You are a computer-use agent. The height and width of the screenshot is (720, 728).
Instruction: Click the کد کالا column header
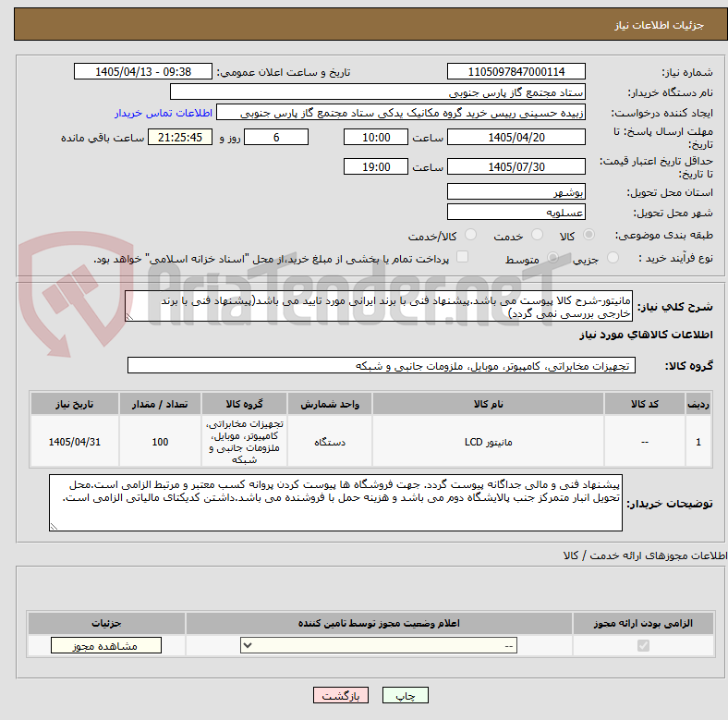(x=645, y=404)
